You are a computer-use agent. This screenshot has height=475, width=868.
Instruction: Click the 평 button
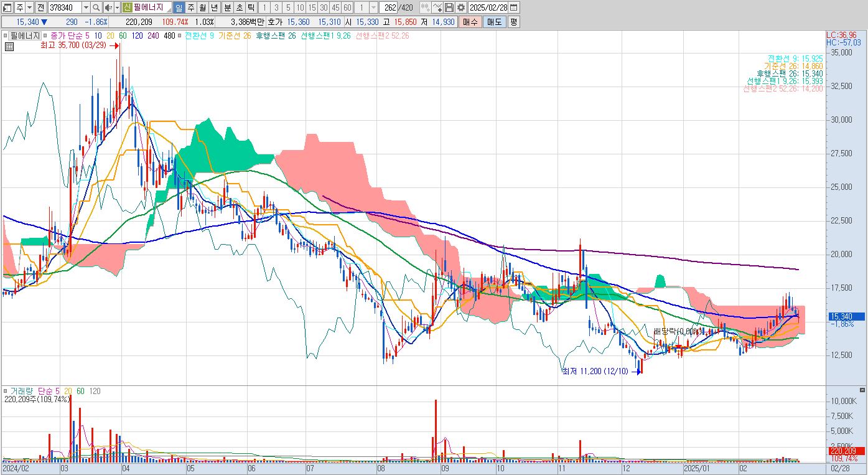(x=513, y=22)
